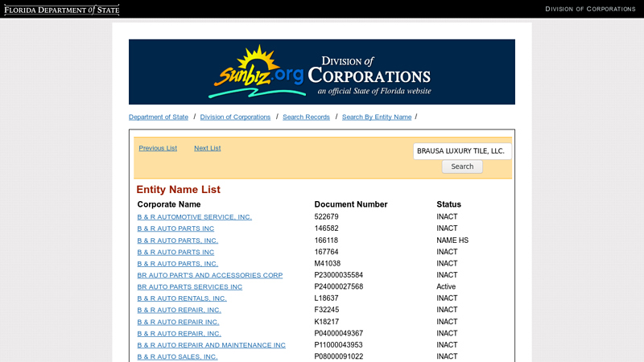Select document number M41038
This screenshot has height=362, width=644.
click(328, 263)
